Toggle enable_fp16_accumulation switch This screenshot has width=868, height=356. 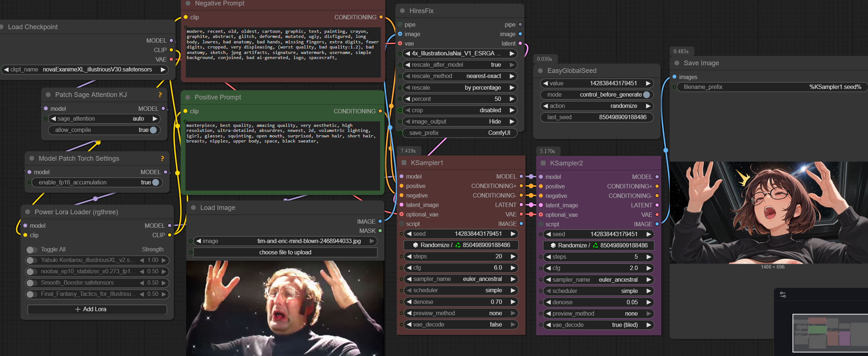click(x=156, y=183)
